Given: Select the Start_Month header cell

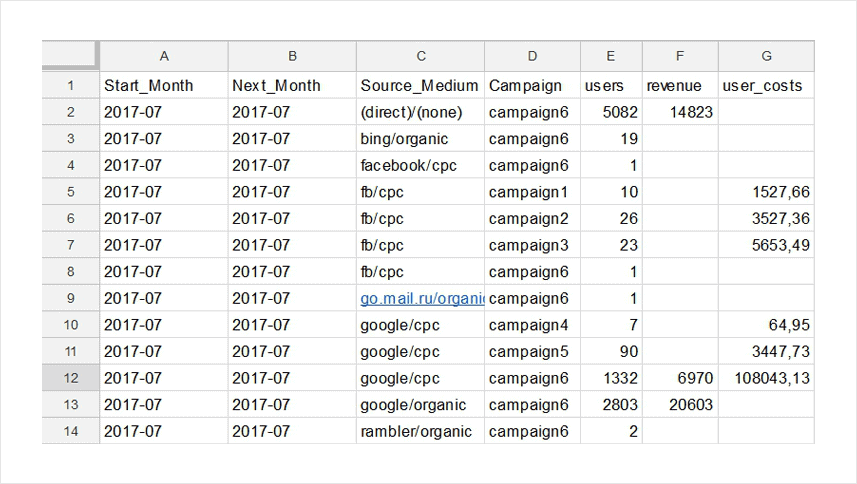Looking at the screenshot, I should coord(164,85).
